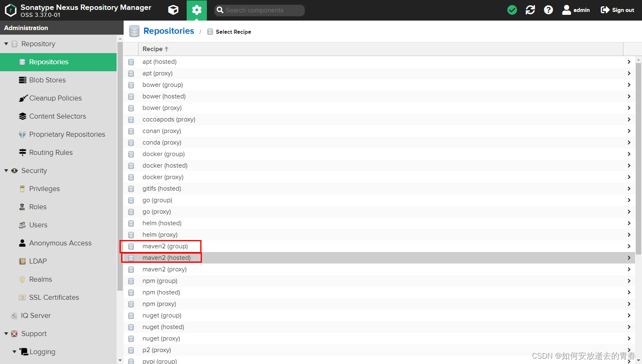This screenshot has width=642, height=364.
Task: Click the Support lifebuoy icon
Action: pos(14,334)
